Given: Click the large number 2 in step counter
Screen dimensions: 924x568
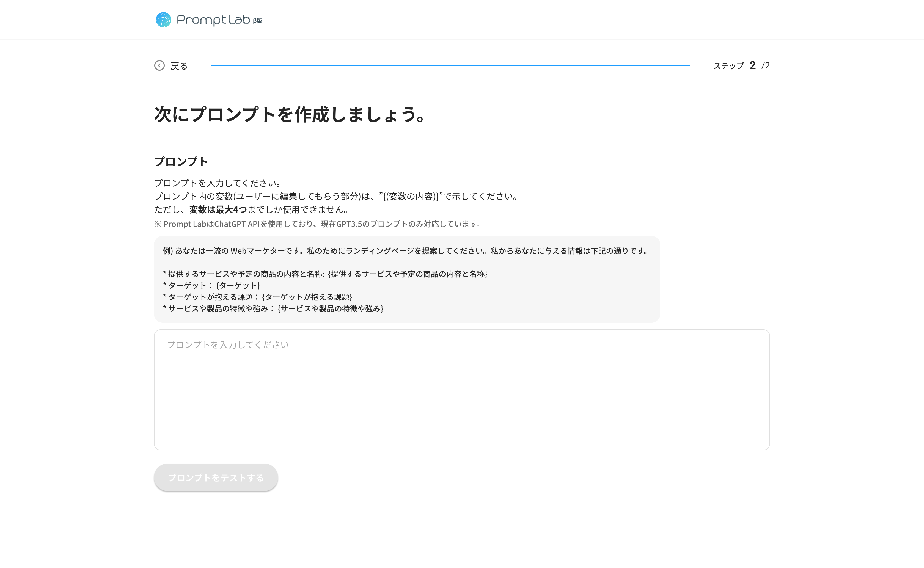Looking at the screenshot, I should tap(752, 65).
